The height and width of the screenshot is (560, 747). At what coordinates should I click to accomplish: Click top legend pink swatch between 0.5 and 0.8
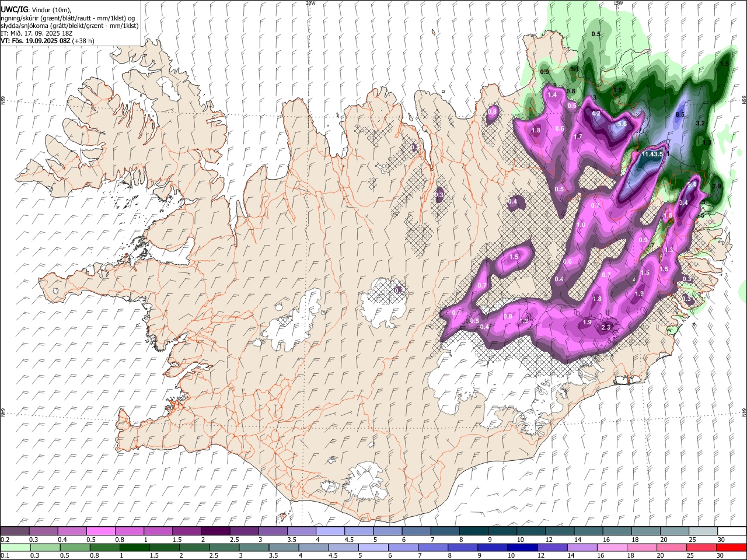[x=101, y=531]
